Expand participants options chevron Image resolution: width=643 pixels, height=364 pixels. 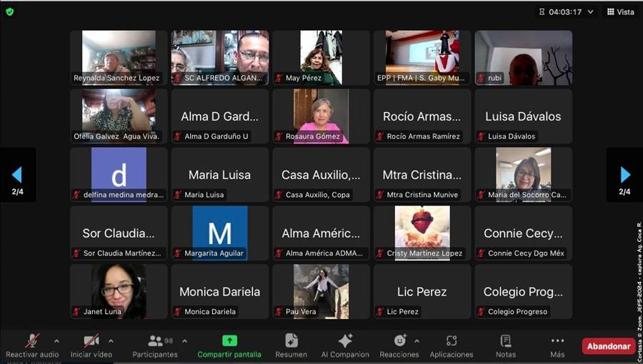[x=184, y=340]
